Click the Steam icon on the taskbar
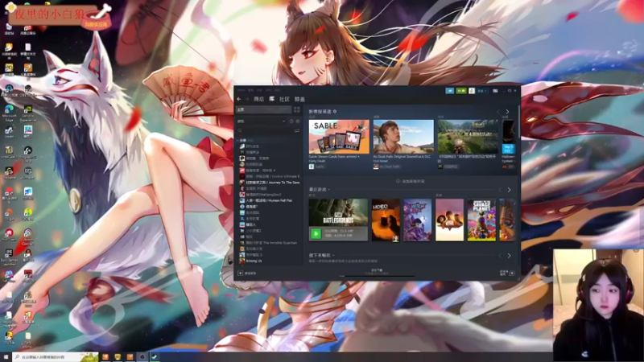This screenshot has width=644, height=362. (155, 357)
